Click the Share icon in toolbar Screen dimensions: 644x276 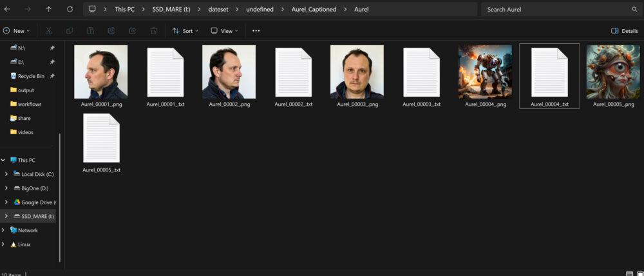[133, 31]
